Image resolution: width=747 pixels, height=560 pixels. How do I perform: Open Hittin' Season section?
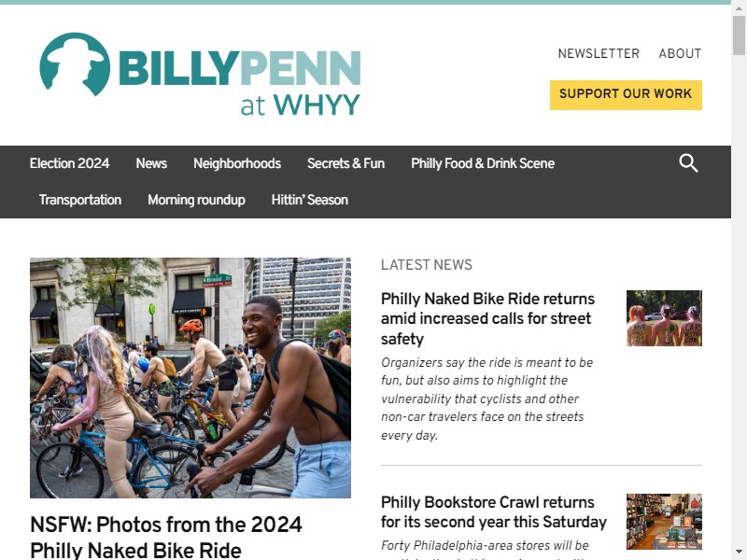click(310, 200)
